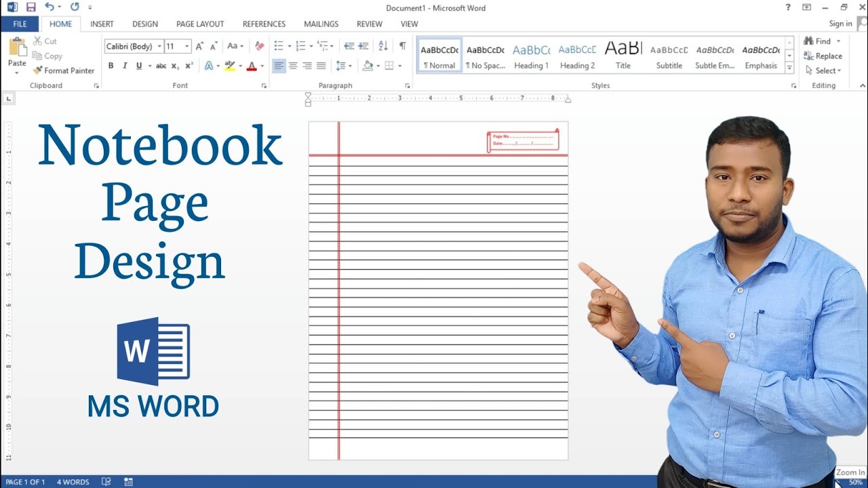The height and width of the screenshot is (488, 868).
Task: Center the paragraph text
Action: coord(293,66)
